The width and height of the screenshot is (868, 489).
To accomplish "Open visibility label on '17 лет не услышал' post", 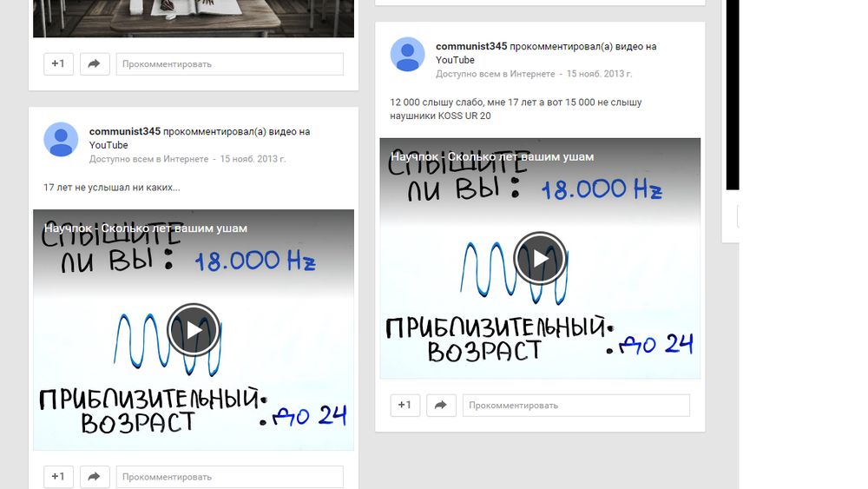I will point(148,160).
